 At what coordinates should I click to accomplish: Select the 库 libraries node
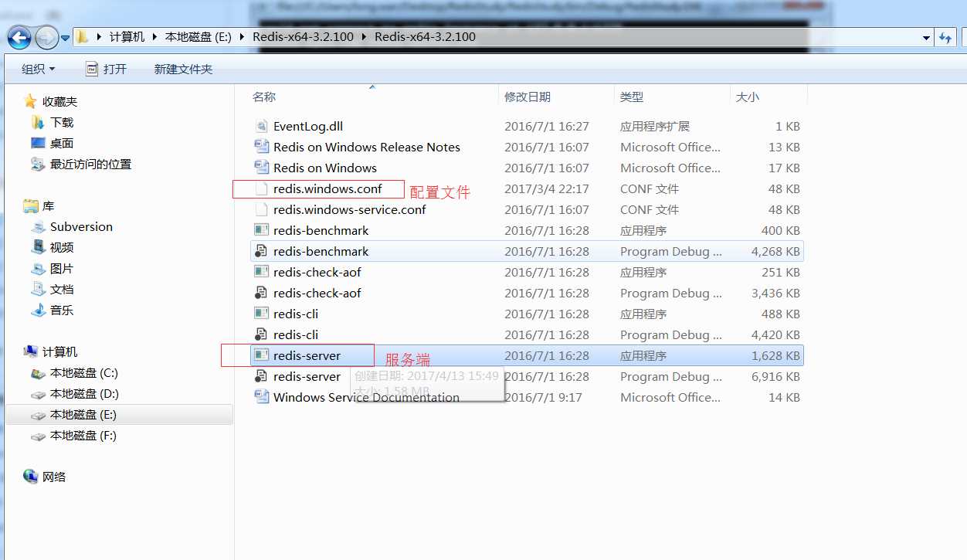tap(48, 206)
